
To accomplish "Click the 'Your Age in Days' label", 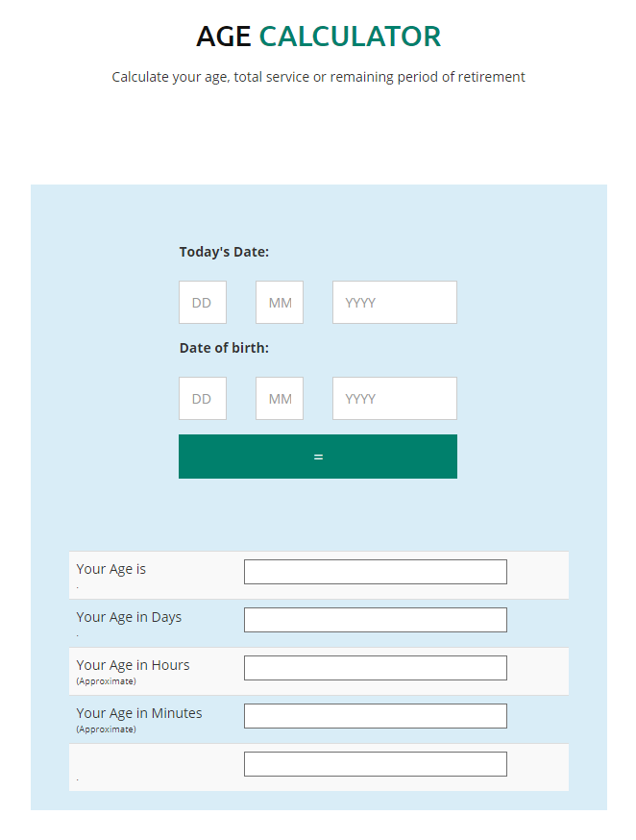I will (x=129, y=617).
